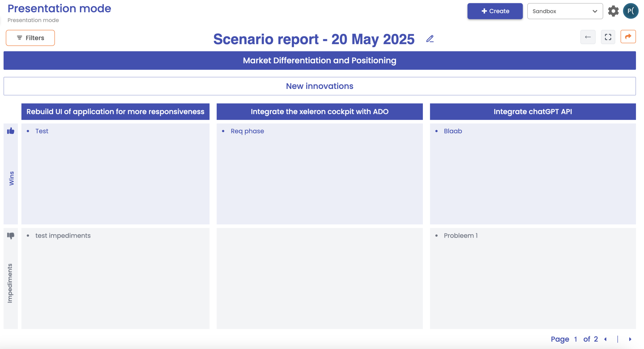Open the user profile avatar
Image resolution: width=644 pixels, height=349 pixels.
(x=630, y=11)
